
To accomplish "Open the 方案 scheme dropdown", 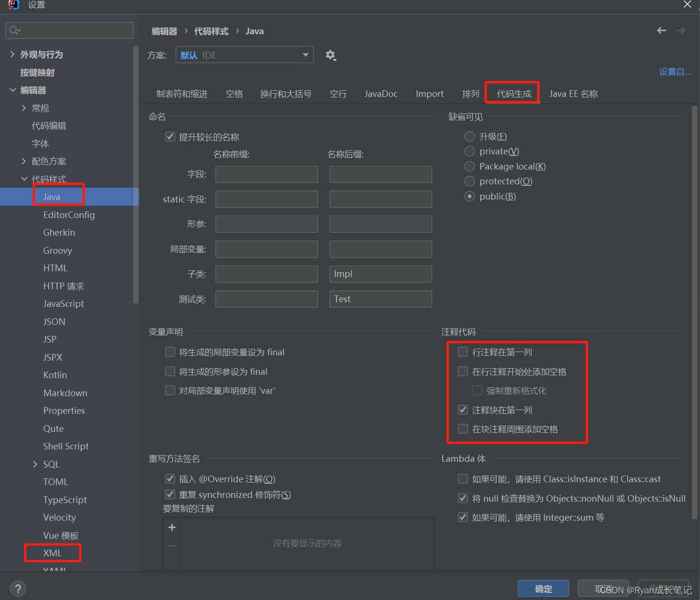I will coord(245,55).
